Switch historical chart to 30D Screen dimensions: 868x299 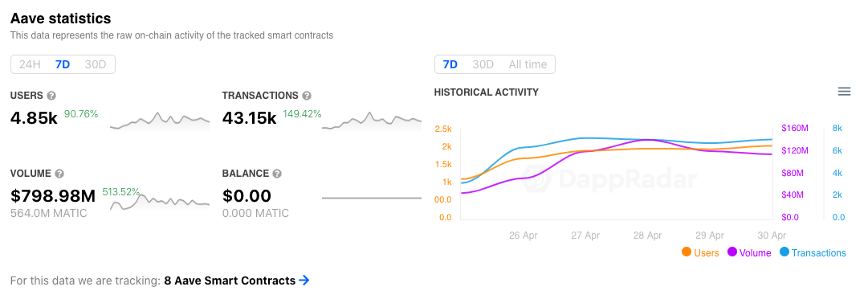[x=483, y=64]
